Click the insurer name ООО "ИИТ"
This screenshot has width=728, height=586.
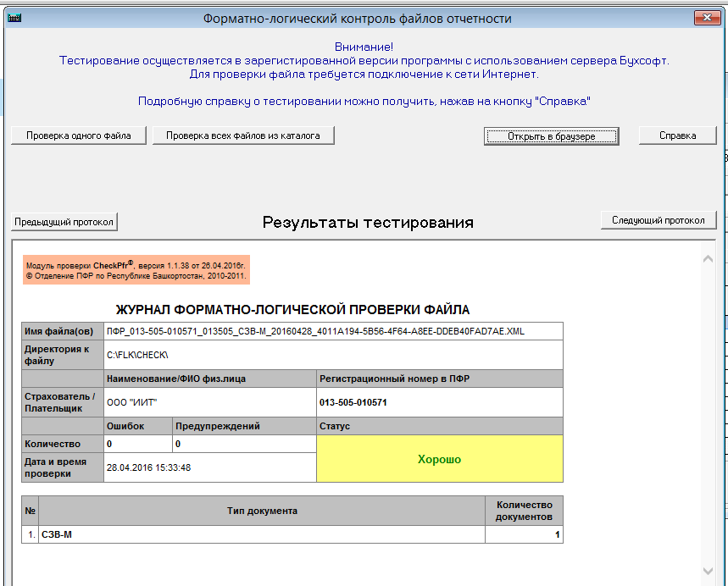pos(132,402)
